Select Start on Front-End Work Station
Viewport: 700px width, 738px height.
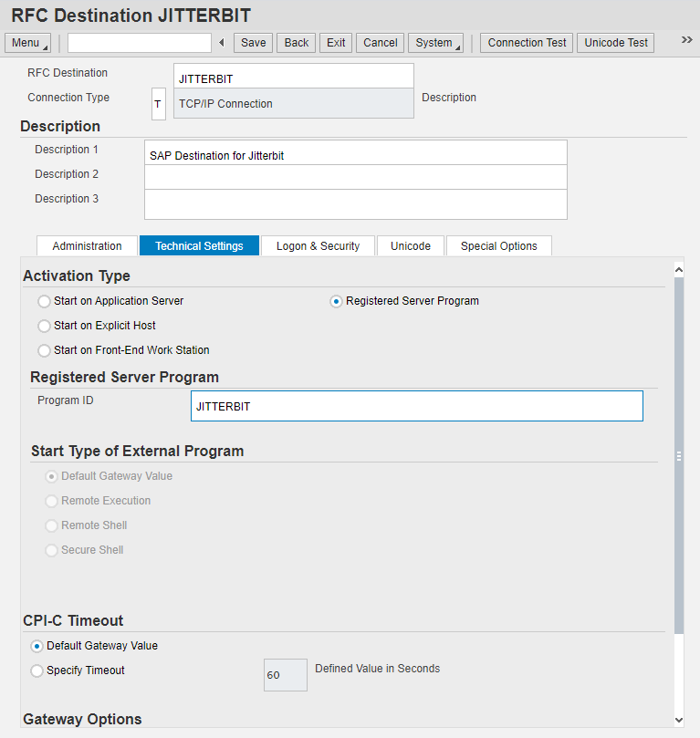pos(44,350)
